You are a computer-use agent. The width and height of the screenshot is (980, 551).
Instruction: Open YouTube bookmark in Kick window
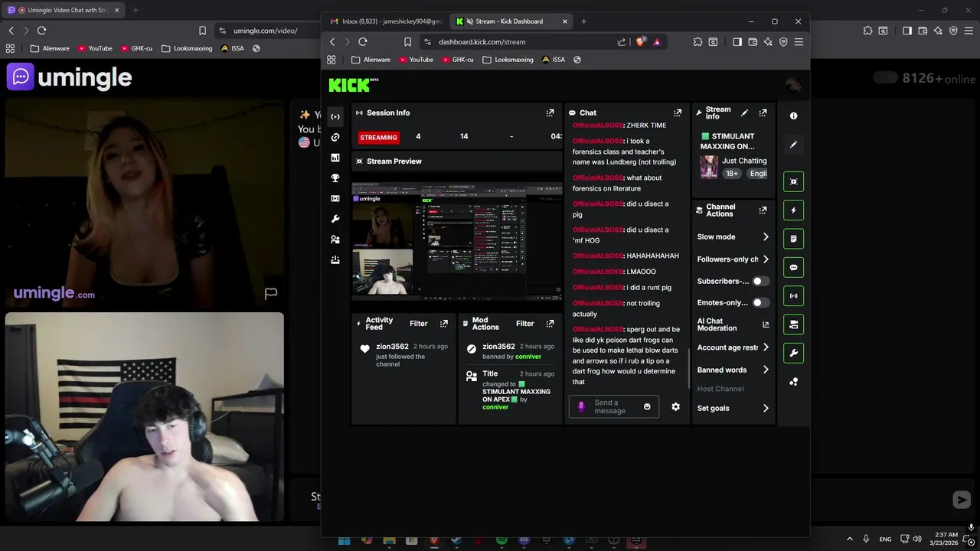click(x=415, y=60)
